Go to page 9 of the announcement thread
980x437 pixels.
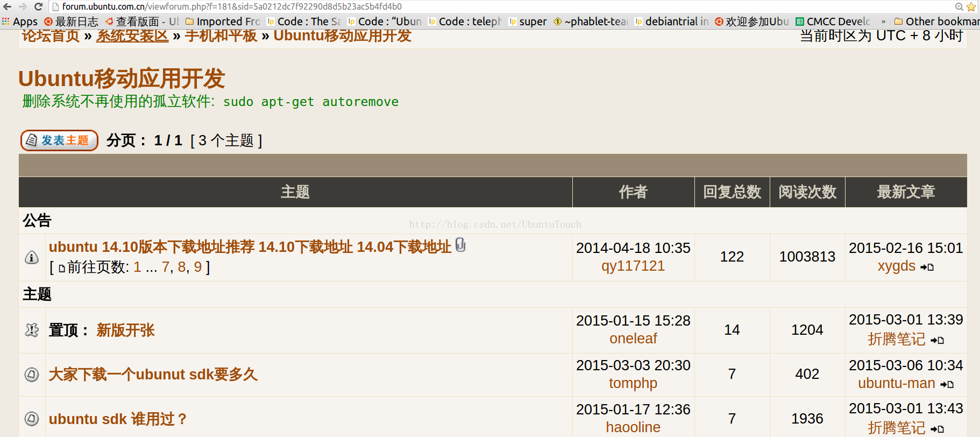pos(198,267)
